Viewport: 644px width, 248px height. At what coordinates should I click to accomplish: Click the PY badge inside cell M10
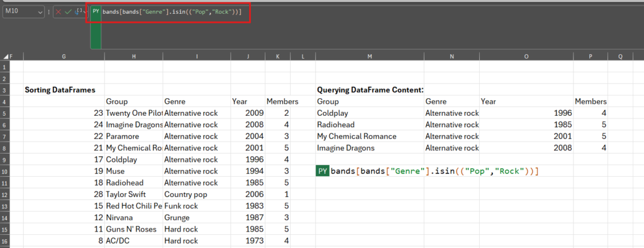click(323, 171)
